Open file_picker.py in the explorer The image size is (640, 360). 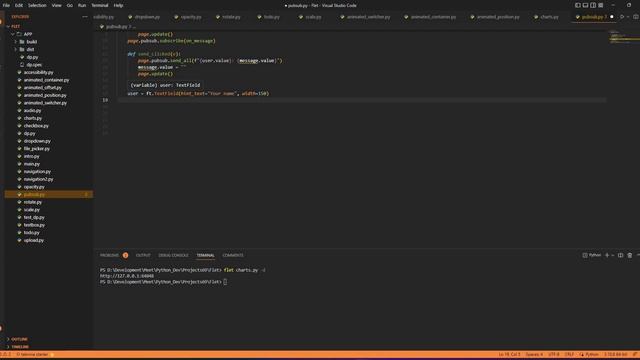(x=37, y=149)
